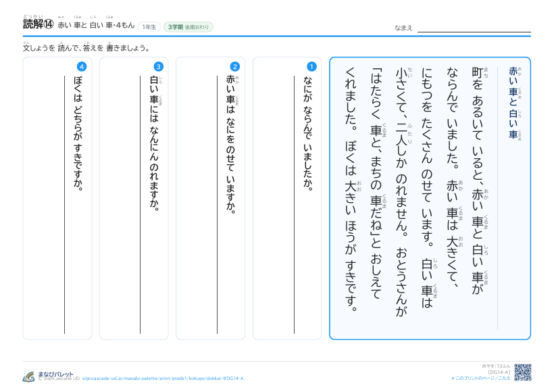Click the passage line starting にもつを たくさん
This screenshot has height=392, width=554.
point(427,188)
